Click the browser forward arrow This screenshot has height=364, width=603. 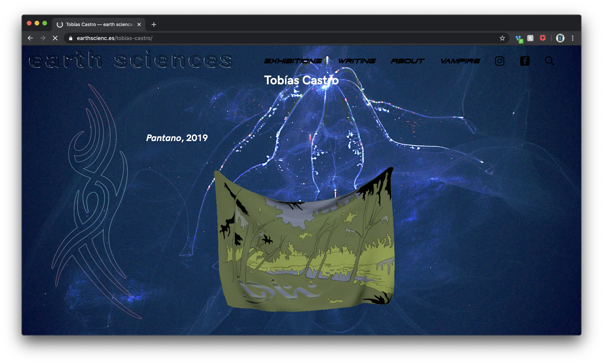43,38
